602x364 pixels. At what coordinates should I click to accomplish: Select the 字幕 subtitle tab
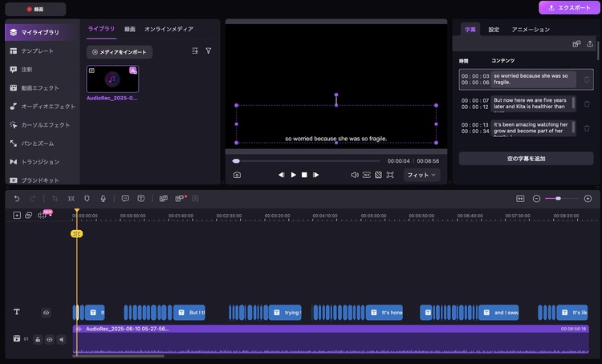pos(470,30)
